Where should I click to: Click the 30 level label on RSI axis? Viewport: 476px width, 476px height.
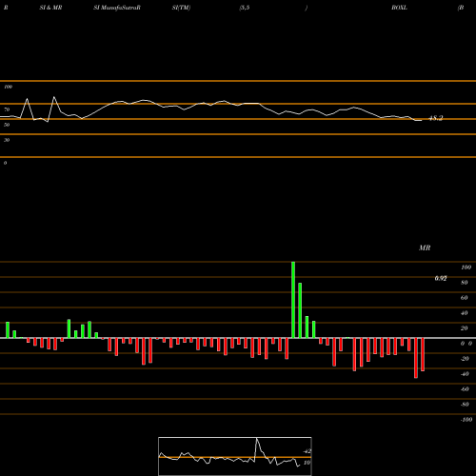7,140
